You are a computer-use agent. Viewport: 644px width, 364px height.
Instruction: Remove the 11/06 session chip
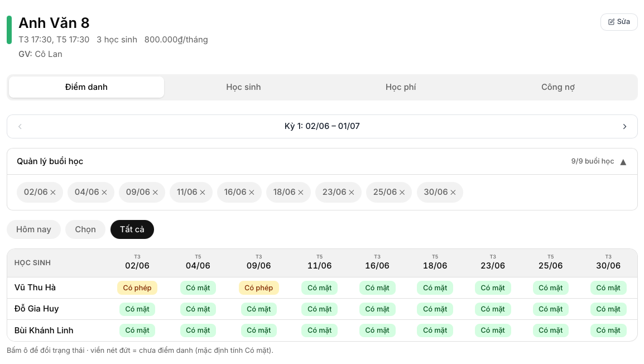pyautogui.click(x=203, y=192)
